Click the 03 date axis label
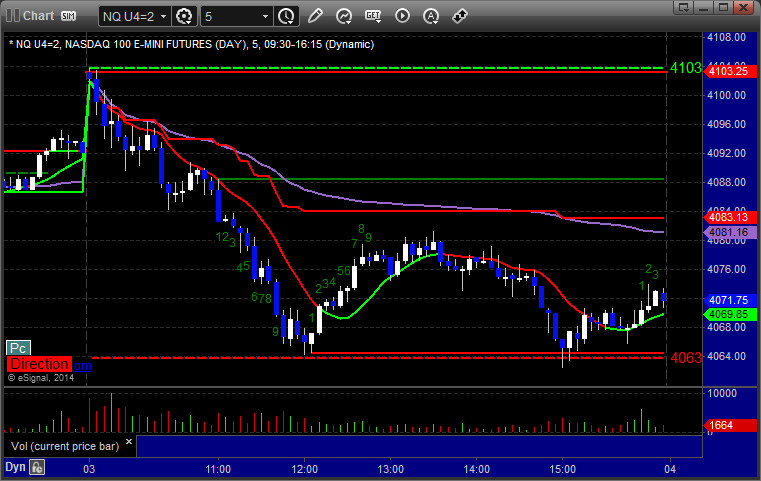761x481 pixels. [x=89, y=469]
